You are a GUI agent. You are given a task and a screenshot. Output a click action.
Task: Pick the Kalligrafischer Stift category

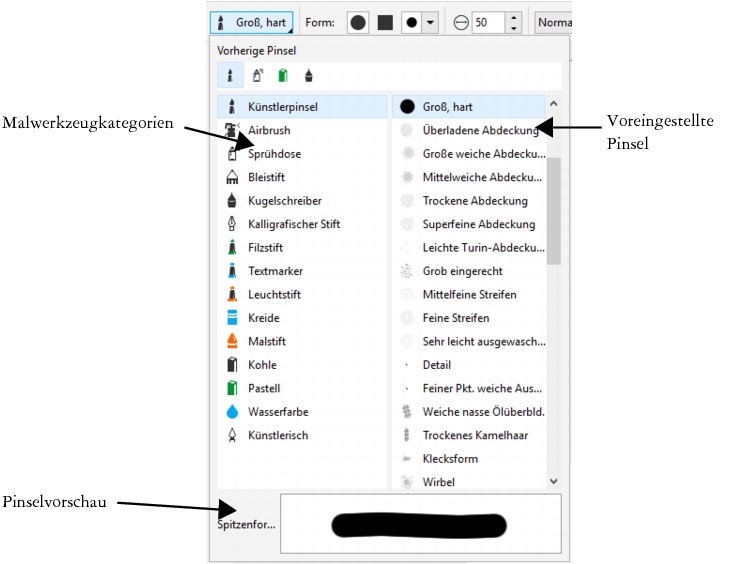[x=232, y=224]
